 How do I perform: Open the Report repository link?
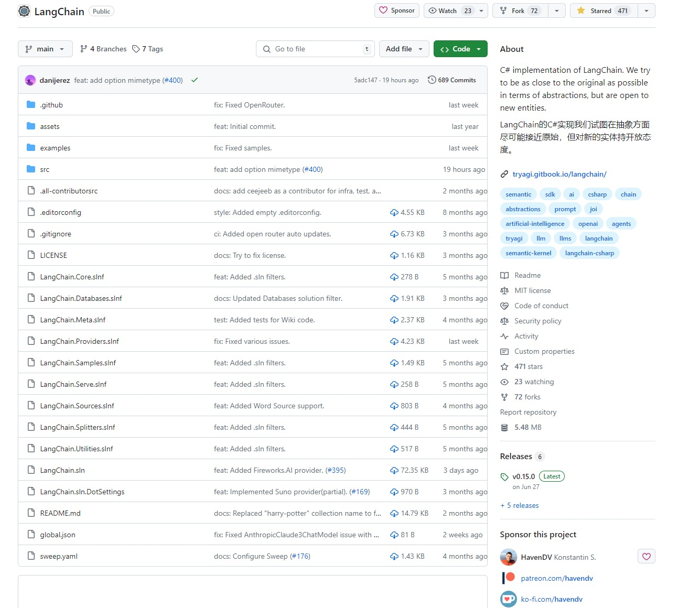point(528,412)
